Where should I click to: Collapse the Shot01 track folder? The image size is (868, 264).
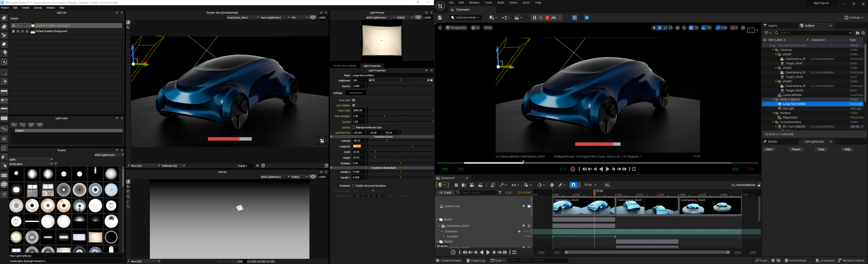437,220
